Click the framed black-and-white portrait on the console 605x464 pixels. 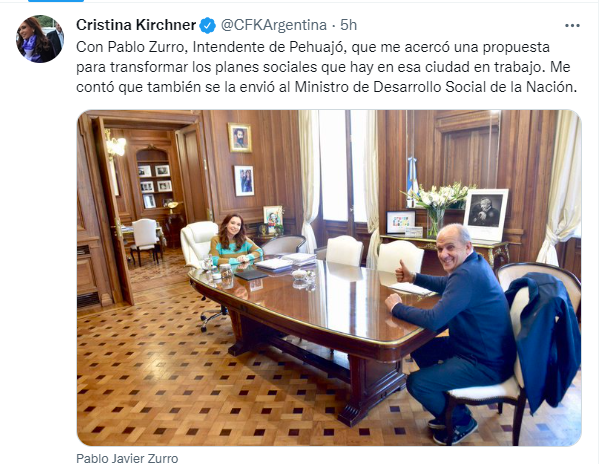click(485, 214)
